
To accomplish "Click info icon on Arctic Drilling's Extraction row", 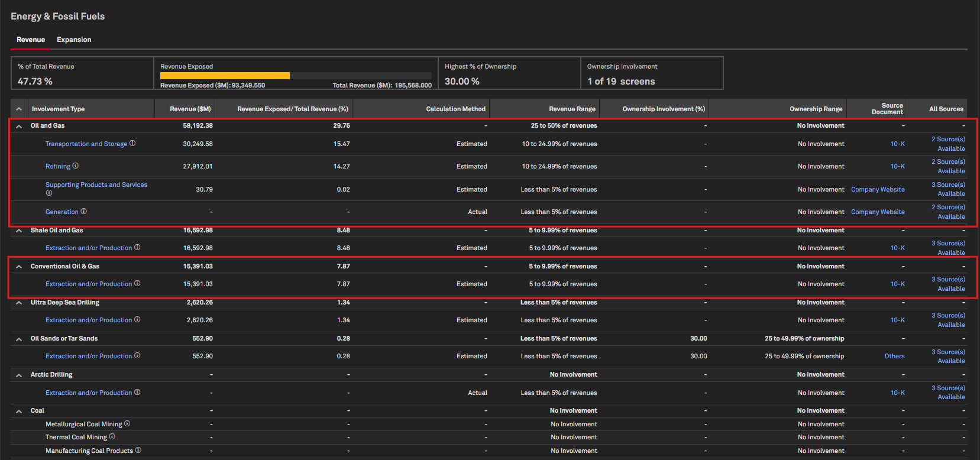I will 137,393.
